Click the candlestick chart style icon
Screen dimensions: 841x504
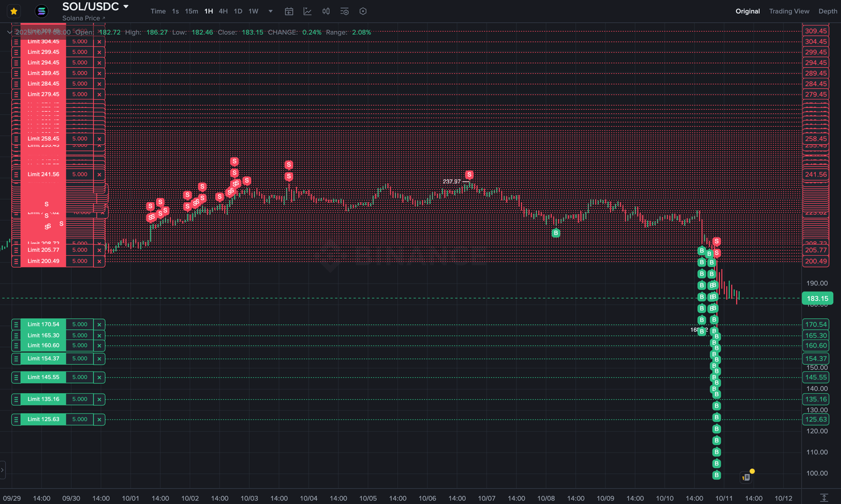point(326,11)
